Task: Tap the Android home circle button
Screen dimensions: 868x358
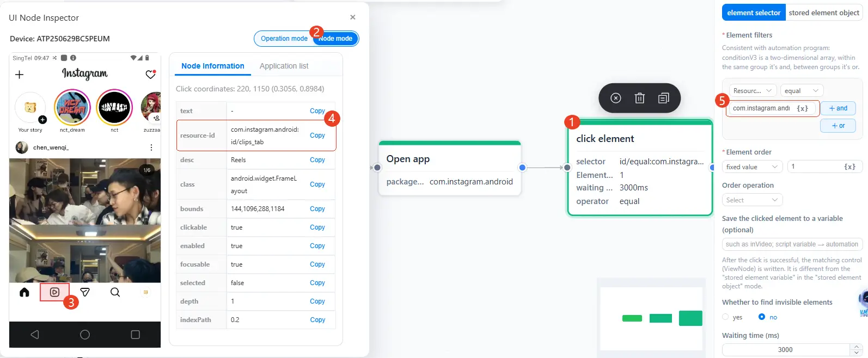Action: (85, 335)
